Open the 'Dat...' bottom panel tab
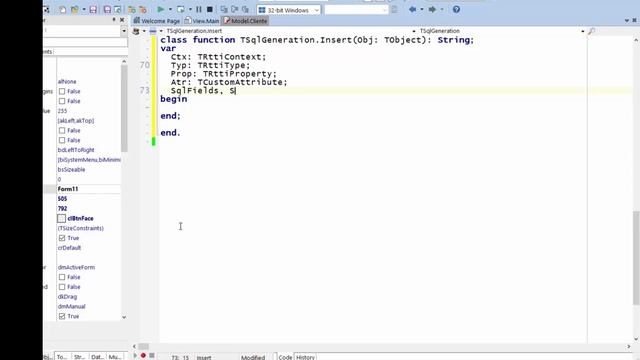640x360 pixels. (x=97, y=357)
